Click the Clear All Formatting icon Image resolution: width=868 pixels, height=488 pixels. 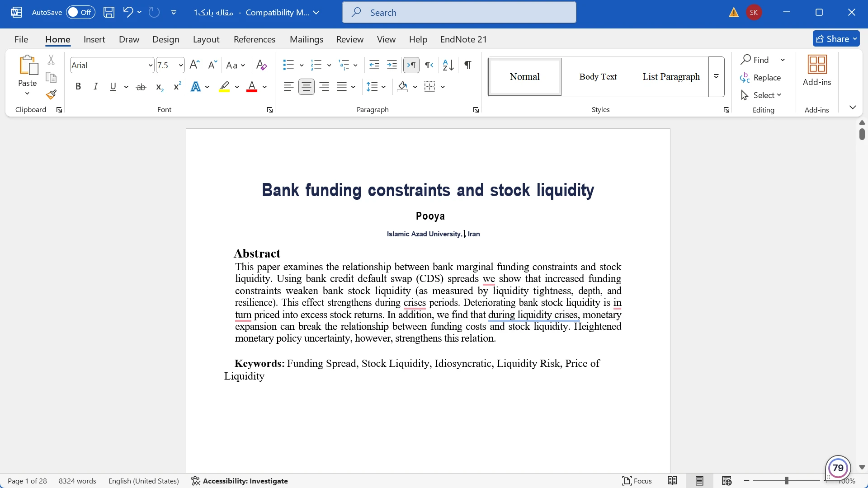coord(261,65)
